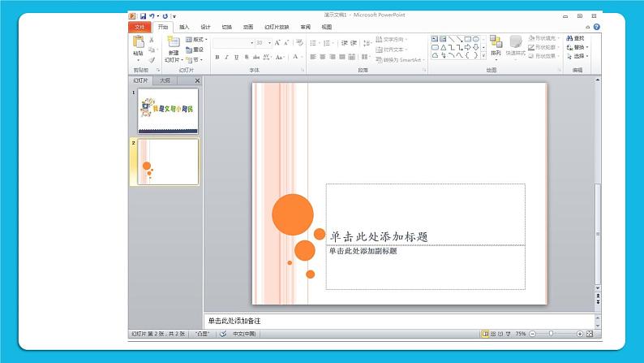
Task: Click the Format Painter brush icon
Action: pos(152,59)
